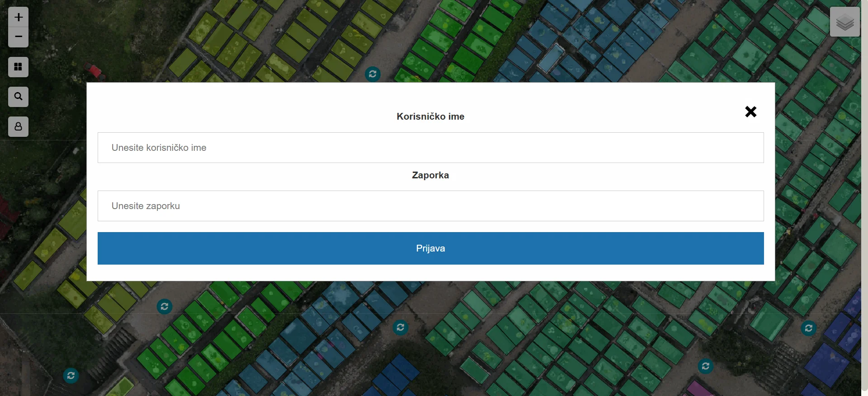Zoom in on the map
The width and height of the screenshot is (868, 396).
18,17
